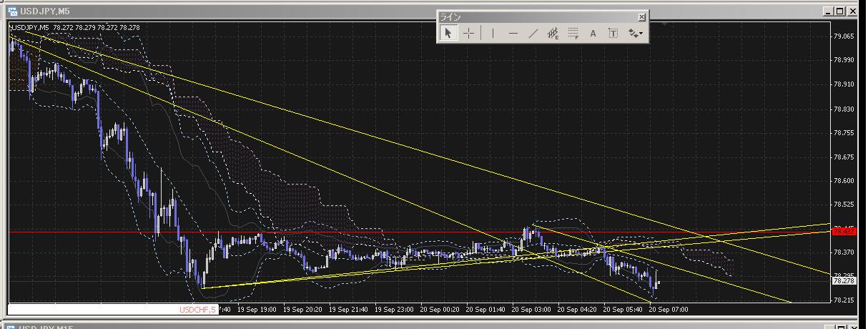Activate the crosshair tool
The width and height of the screenshot is (868, 329).
[x=468, y=33]
